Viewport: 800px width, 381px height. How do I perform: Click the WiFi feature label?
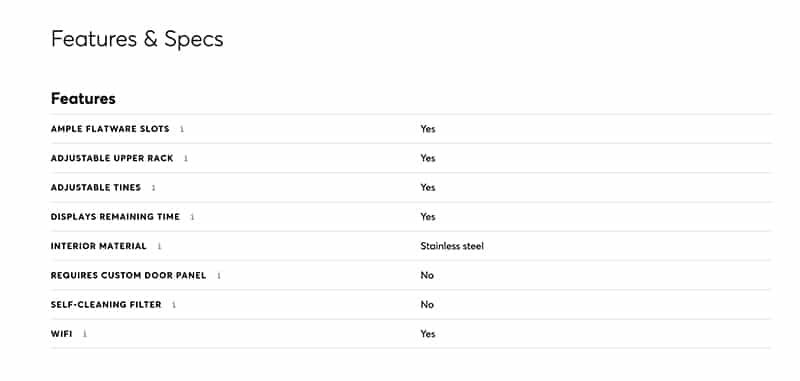(x=62, y=334)
